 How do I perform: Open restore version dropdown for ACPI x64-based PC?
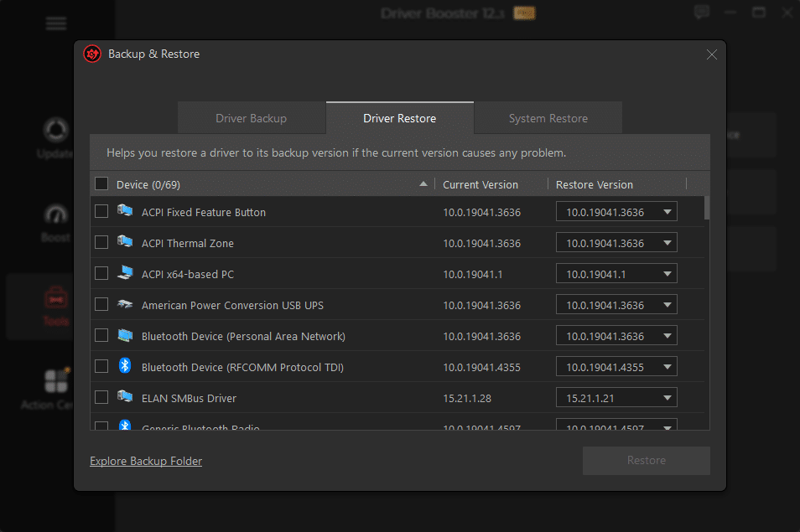616,274
